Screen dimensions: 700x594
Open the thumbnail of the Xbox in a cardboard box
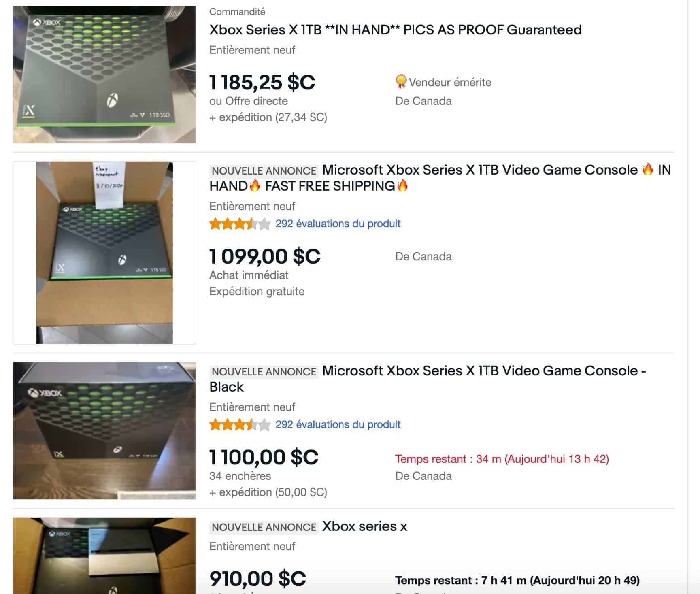[104, 253]
